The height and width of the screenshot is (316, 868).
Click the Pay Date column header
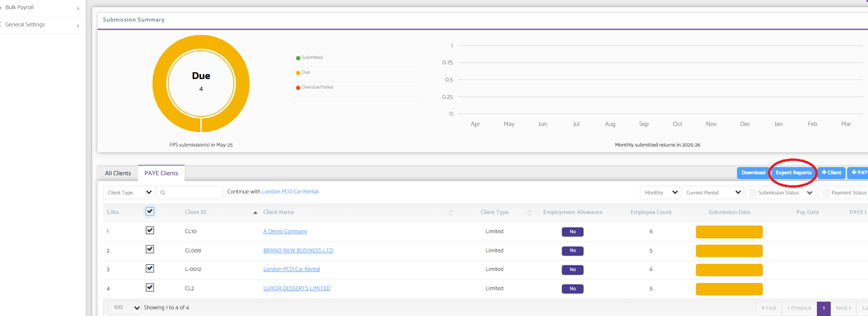(807, 212)
